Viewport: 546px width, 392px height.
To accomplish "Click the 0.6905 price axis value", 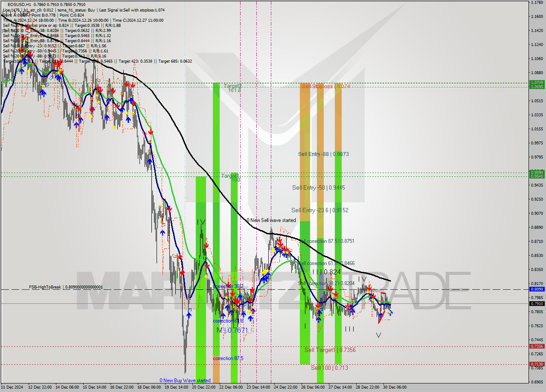I will click(537, 382).
